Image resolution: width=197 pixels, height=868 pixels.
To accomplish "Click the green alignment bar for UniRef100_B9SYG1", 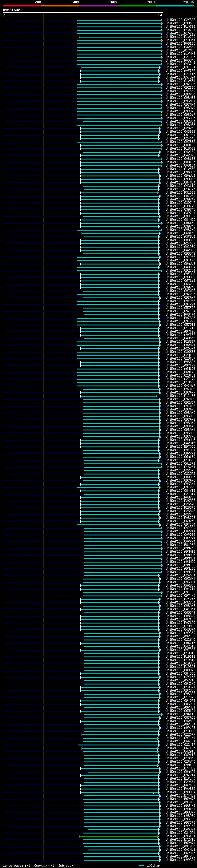I will pos(119,836).
